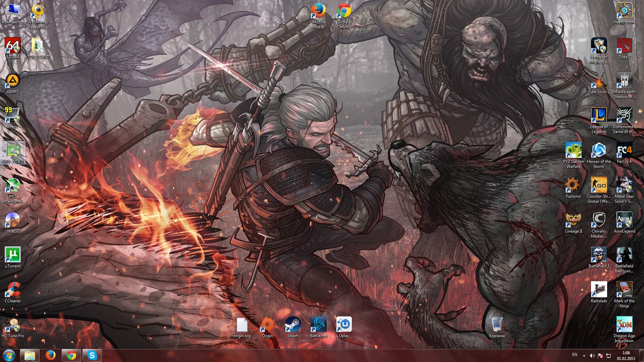Open Action Center flag tray icon

click(600, 356)
